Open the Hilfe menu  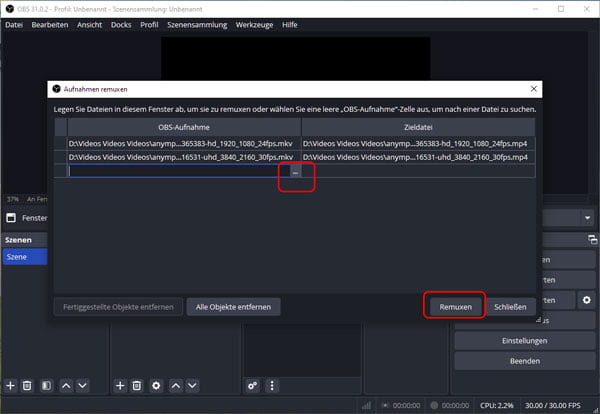[x=290, y=25]
